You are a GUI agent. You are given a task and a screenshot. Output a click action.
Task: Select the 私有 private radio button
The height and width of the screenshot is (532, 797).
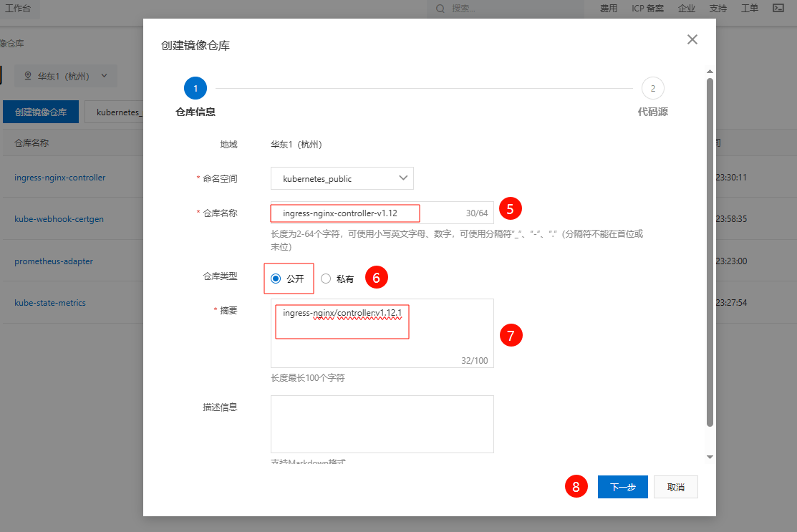pos(326,279)
